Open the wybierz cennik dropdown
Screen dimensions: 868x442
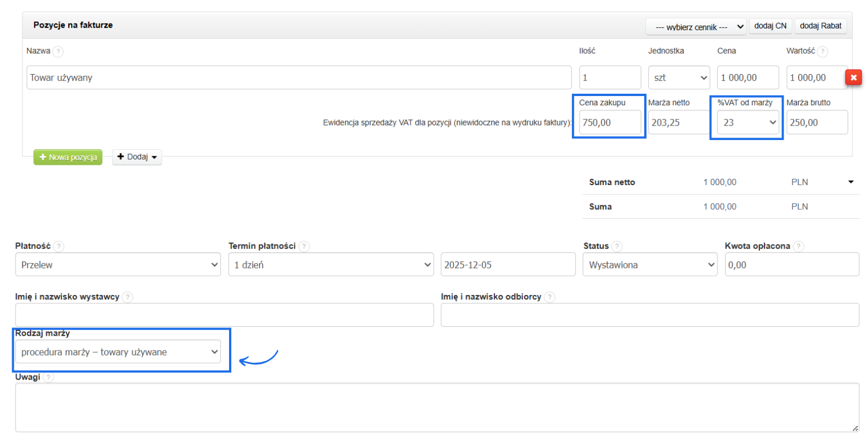click(696, 27)
